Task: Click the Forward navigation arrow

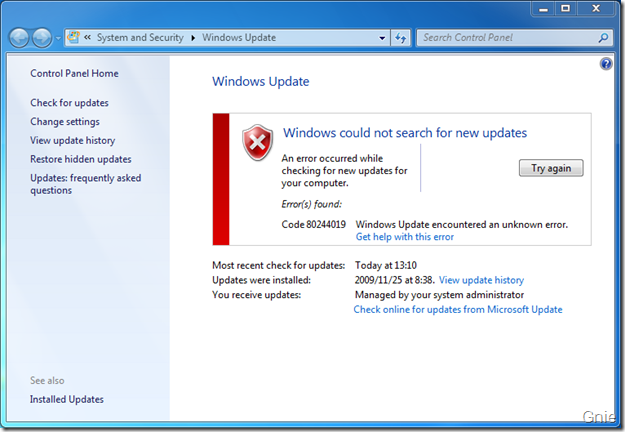Action: point(42,38)
